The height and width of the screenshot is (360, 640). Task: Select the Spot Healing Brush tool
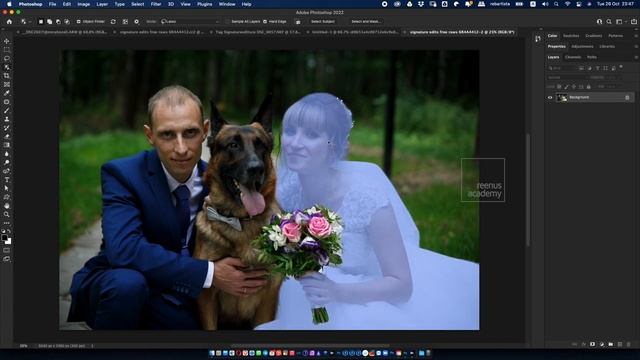point(7,102)
